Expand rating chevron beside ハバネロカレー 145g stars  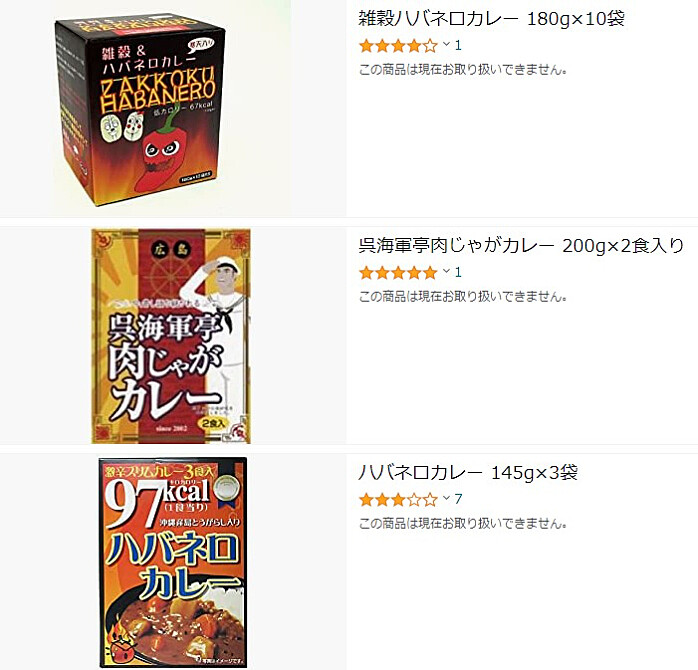pos(446,498)
